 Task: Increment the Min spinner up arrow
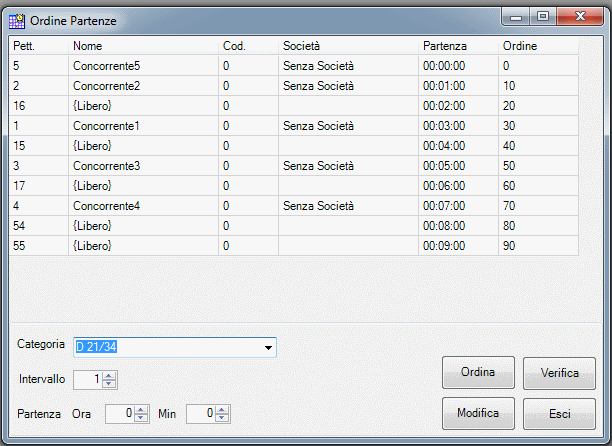[222, 410]
